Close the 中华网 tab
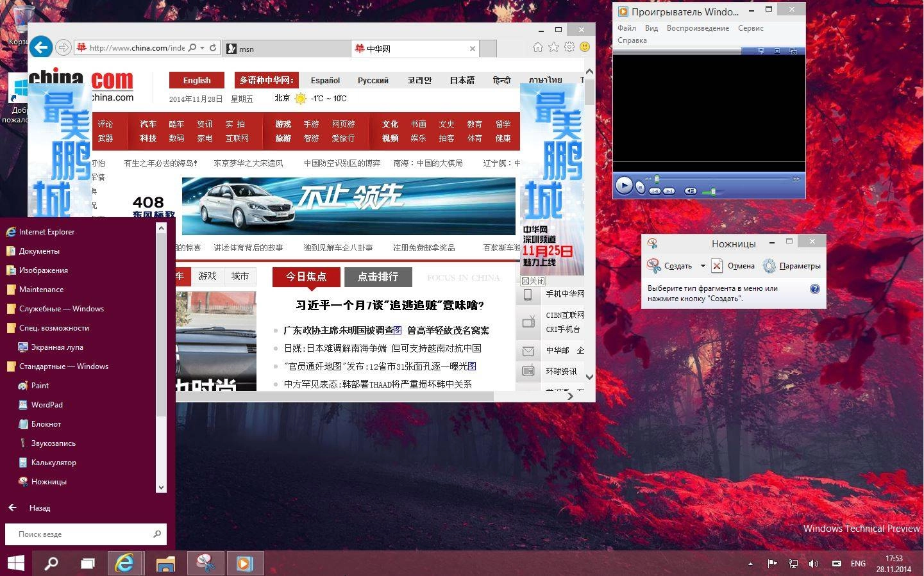 click(x=473, y=49)
